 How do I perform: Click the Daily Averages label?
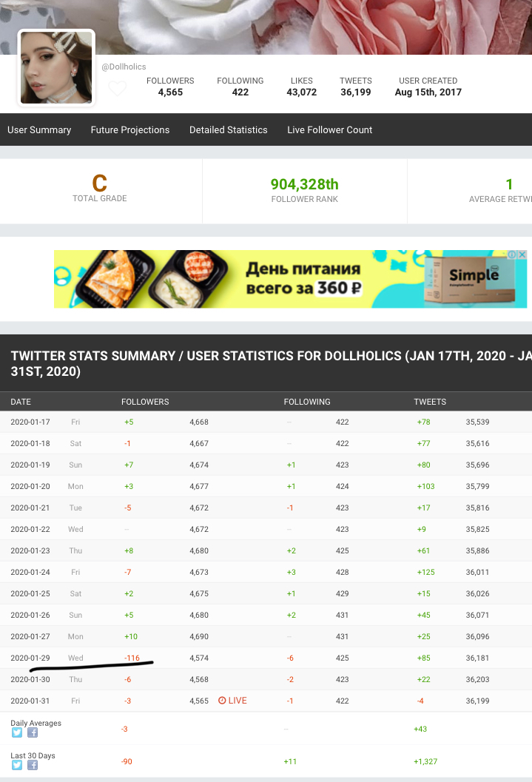click(x=36, y=723)
